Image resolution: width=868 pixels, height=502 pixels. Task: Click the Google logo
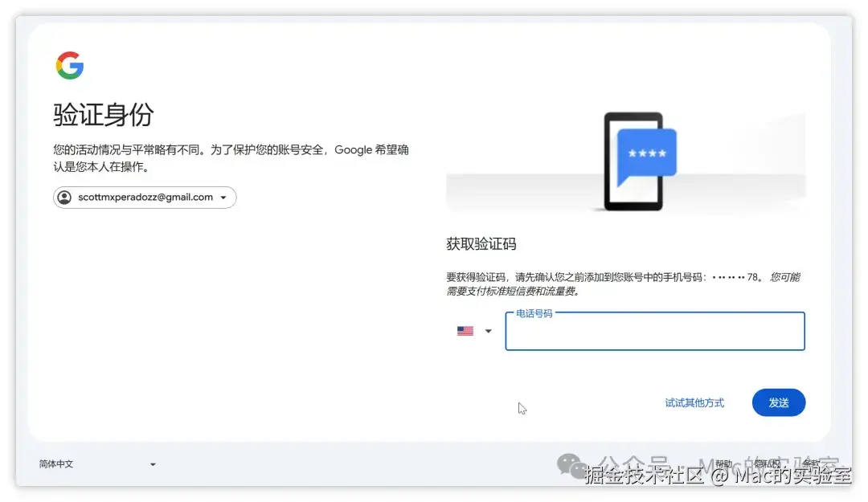pos(70,65)
